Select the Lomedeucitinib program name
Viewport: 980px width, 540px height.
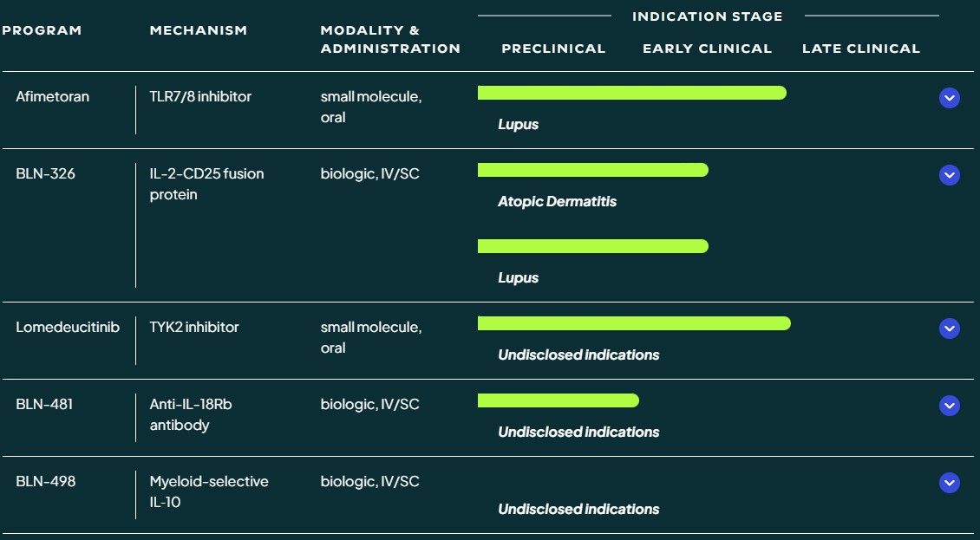tap(68, 327)
